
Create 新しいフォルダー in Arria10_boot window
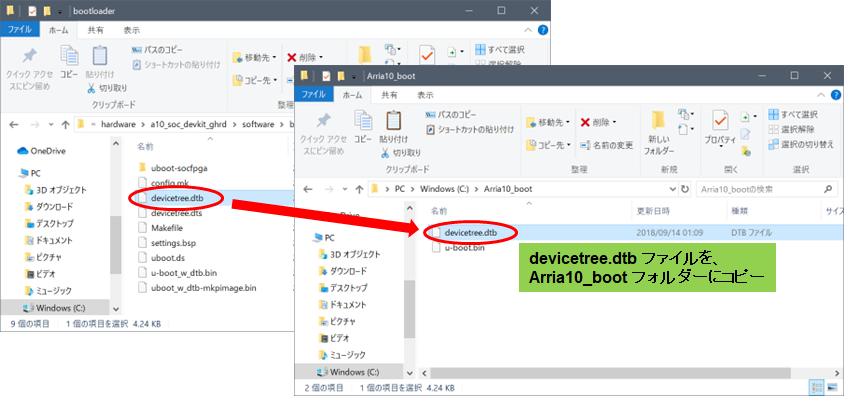(x=659, y=133)
